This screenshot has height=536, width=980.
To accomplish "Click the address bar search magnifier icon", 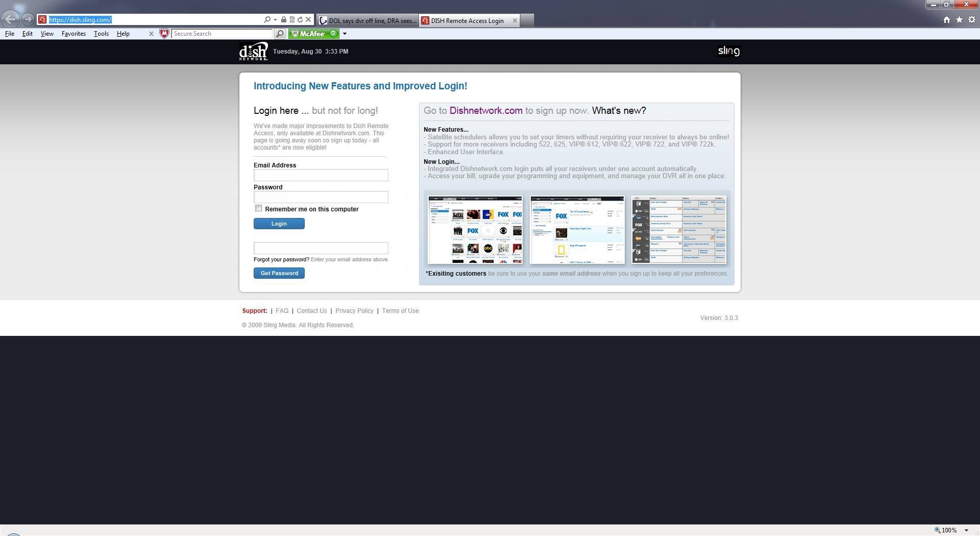I will 267,20.
